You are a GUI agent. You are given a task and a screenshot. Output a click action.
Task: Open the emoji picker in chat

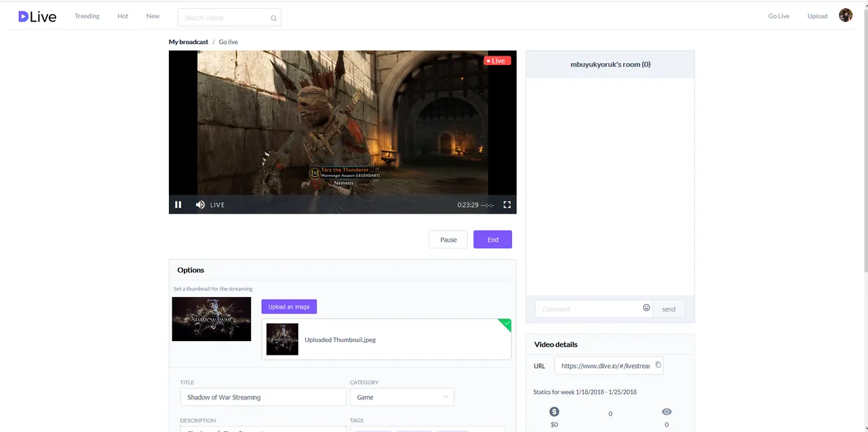pyautogui.click(x=646, y=308)
